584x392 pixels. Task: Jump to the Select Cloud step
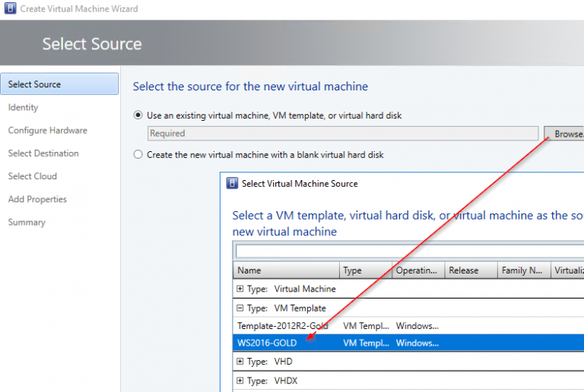33,176
